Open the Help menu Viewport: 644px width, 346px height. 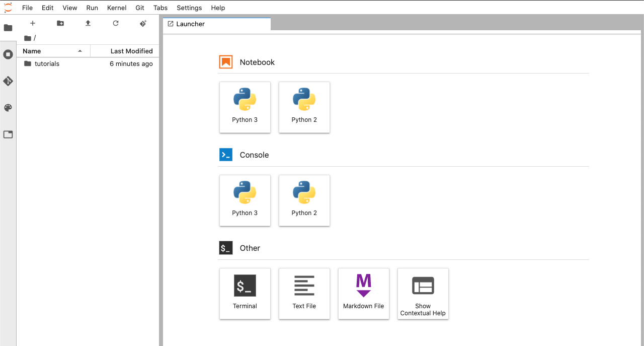pyautogui.click(x=218, y=8)
